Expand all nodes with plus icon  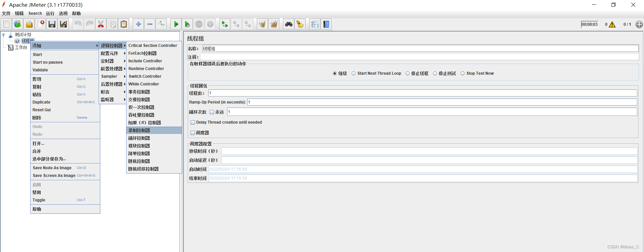coord(139,24)
